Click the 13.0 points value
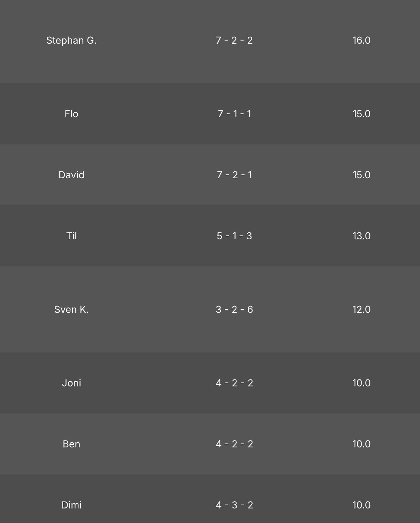Image resolution: width=420 pixels, height=523 pixels. (361, 236)
